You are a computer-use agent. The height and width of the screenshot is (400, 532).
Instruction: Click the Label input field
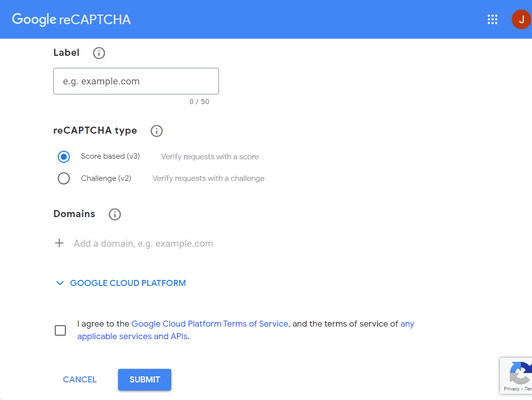coord(136,81)
